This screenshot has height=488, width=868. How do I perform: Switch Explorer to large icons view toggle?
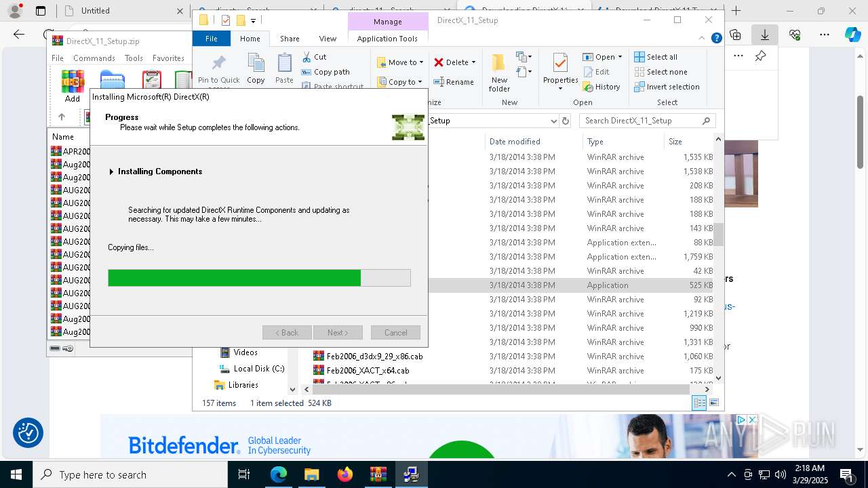point(714,403)
